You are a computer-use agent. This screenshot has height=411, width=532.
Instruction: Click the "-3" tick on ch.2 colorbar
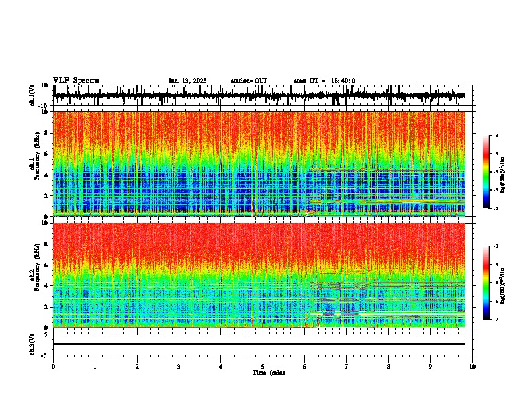click(x=495, y=246)
